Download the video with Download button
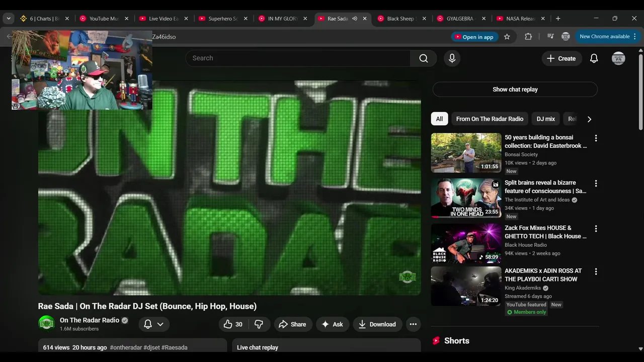This screenshot has width=644, height=362. [x=377, y=324]
